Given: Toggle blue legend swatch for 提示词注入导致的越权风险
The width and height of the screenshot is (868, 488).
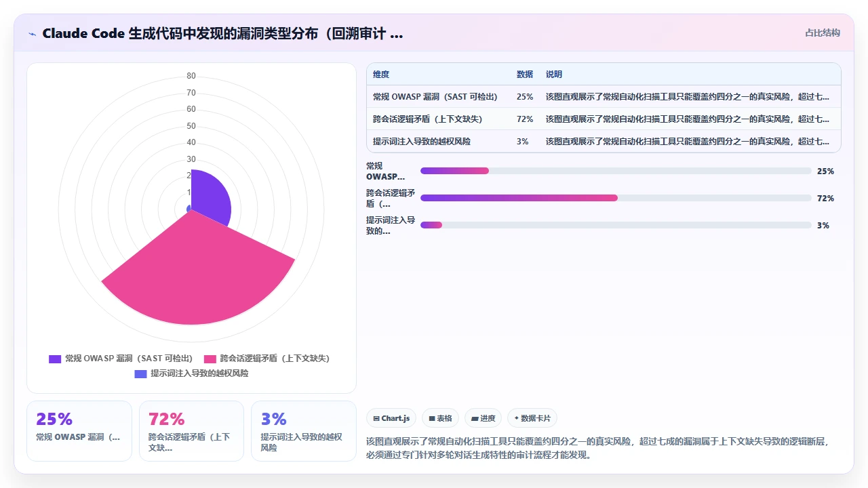Looking at the screenshot, I should tap(140, 373).
